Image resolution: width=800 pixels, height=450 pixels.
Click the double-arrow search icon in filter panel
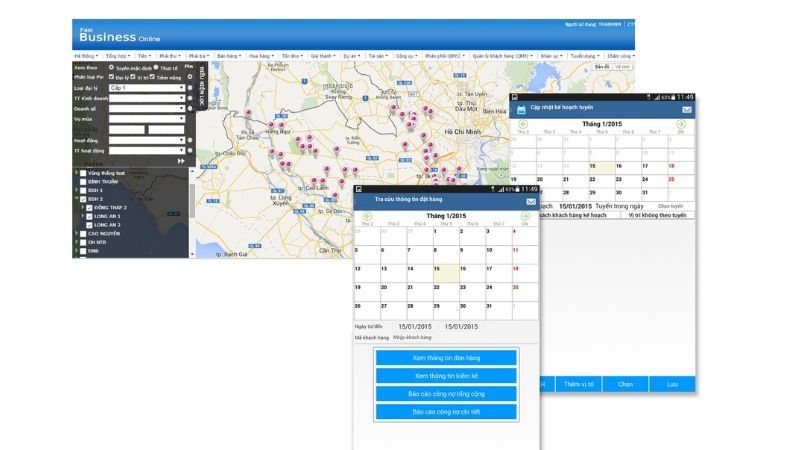point(181,161)
